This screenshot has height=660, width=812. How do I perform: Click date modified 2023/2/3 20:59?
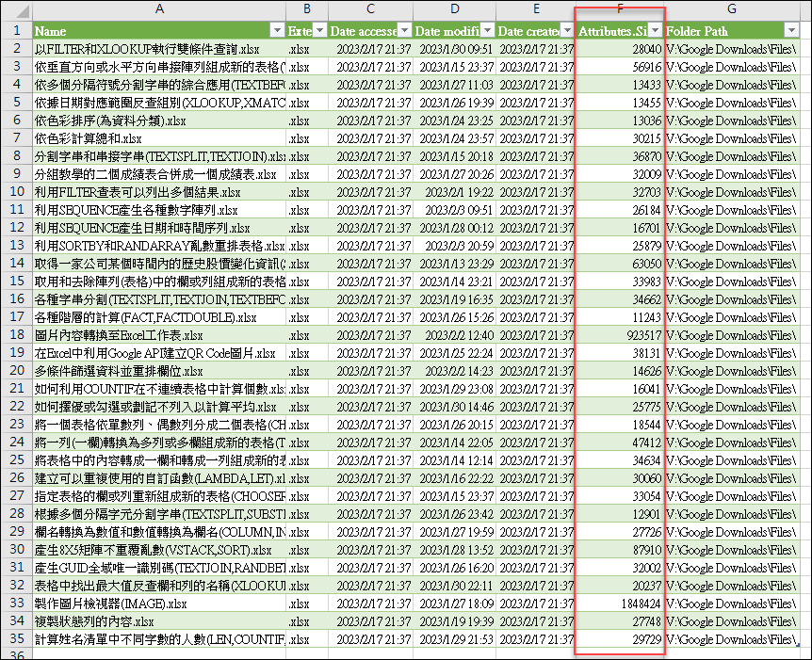[460, 246]
